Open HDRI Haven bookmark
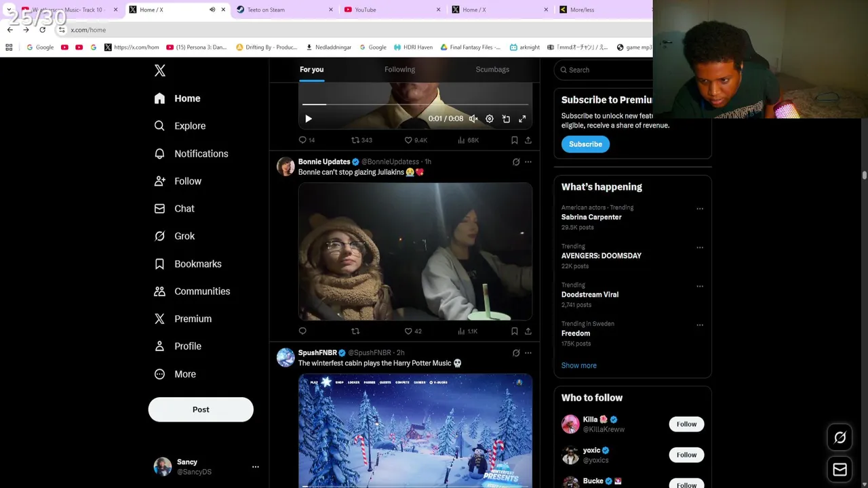Viewport: 868px width, 488px height. point(413,47)
